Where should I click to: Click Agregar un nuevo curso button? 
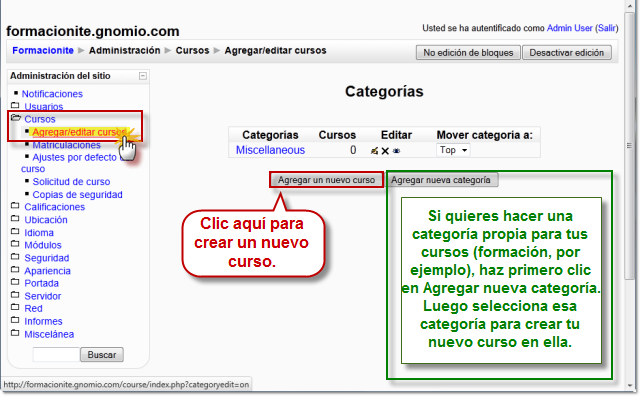pyautogui.click(x=327, y=180)
